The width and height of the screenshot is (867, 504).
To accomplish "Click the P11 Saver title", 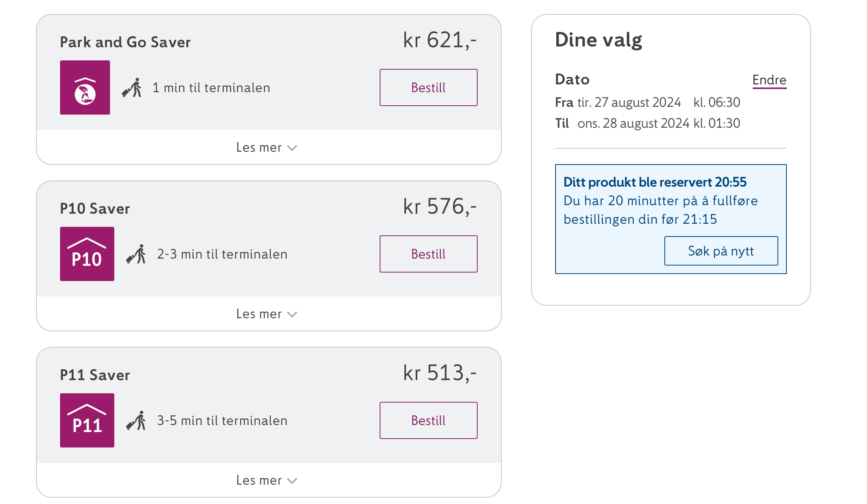I will [x=95, y=375].
